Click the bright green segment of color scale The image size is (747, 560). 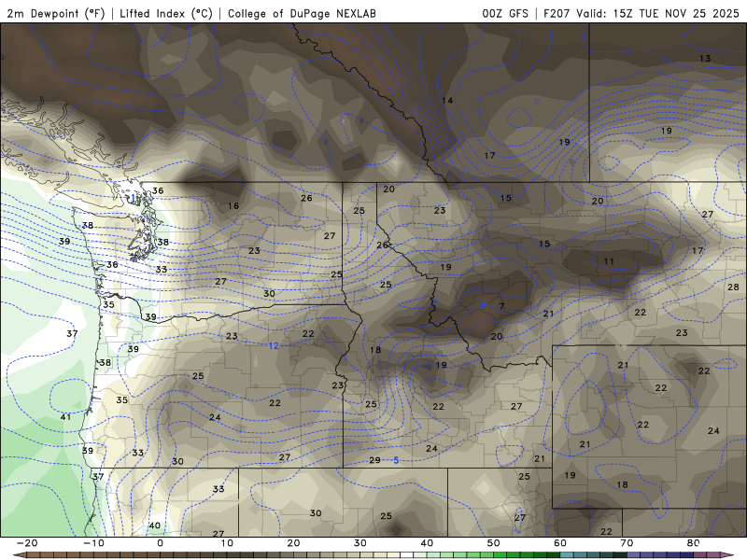pos(500,555)
